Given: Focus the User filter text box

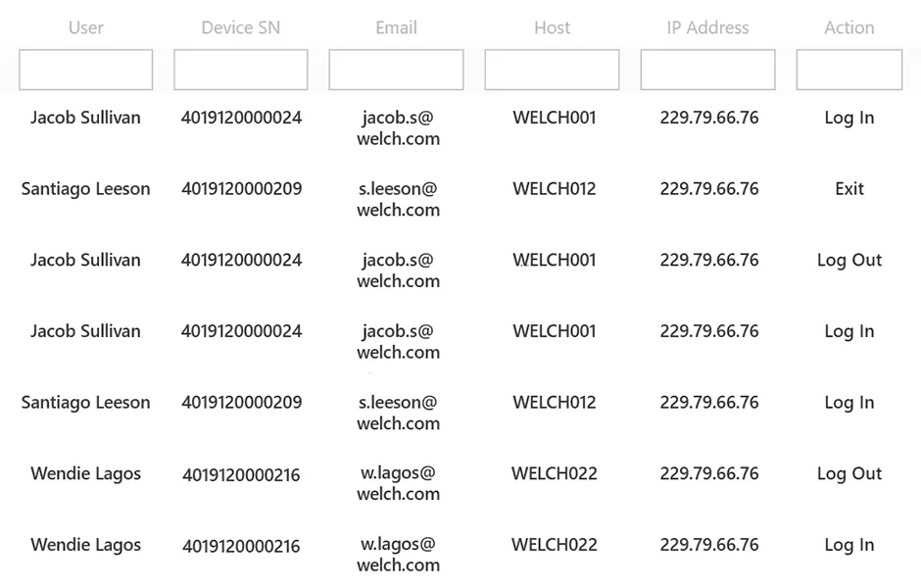Looking at the screenshot, I should point(86,71).
